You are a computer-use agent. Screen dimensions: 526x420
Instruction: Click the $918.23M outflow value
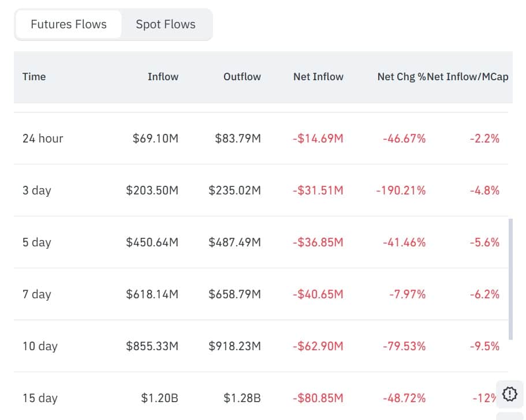point(235,346)
